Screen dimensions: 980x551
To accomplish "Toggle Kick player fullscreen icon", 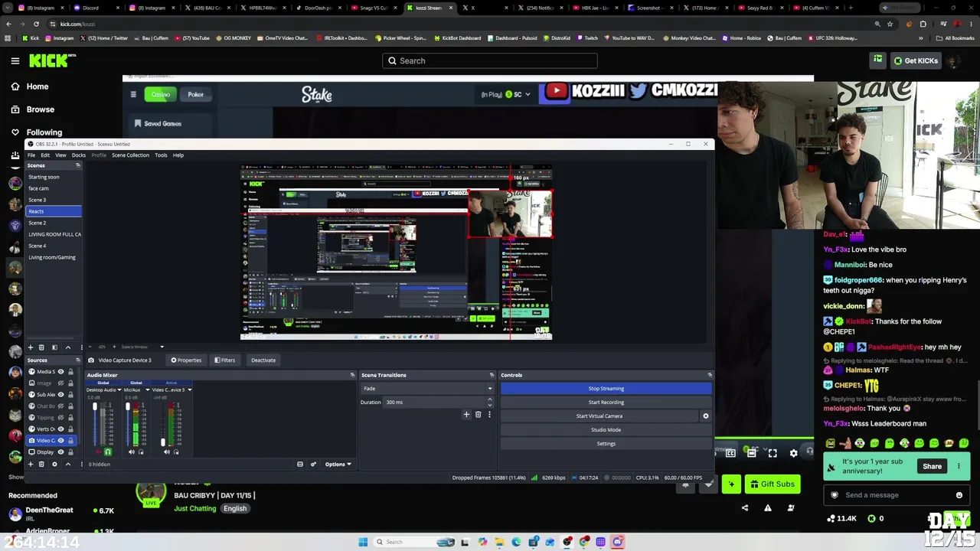I will (x=773, y=453).
